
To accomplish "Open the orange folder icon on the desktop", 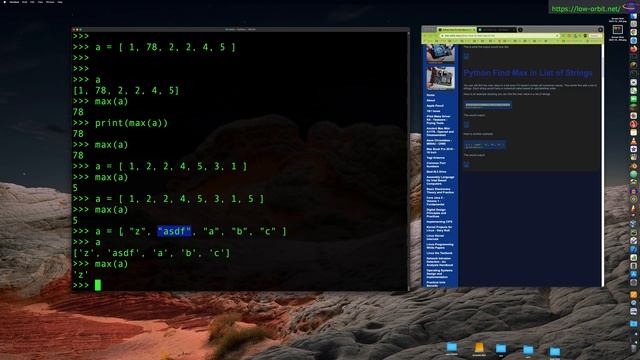I will tap(479, 348).
